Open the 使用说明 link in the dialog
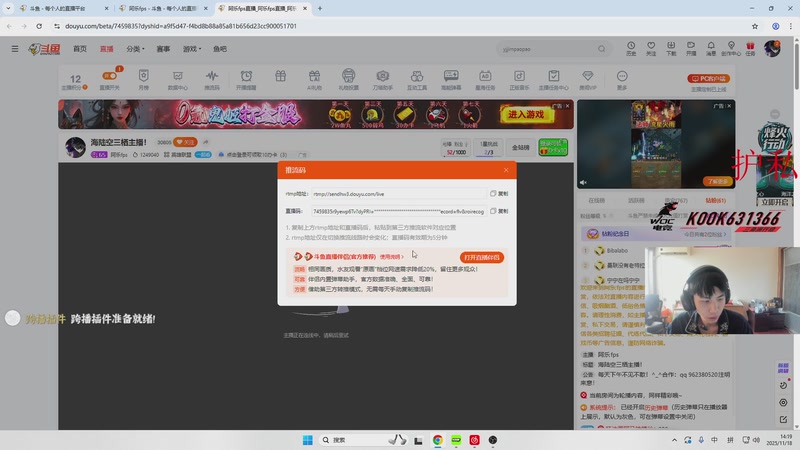 [391, 257]
